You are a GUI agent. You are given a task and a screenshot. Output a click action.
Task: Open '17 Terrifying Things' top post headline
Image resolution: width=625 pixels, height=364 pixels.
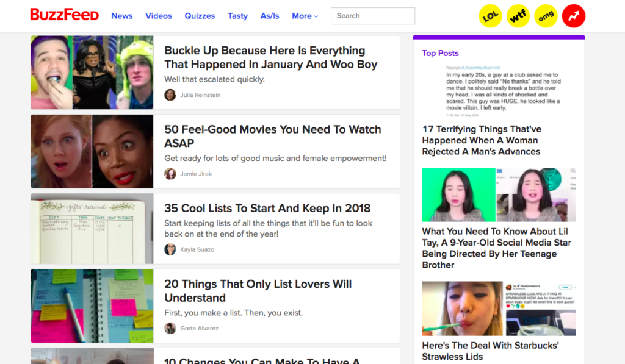[x=482, y=140]
